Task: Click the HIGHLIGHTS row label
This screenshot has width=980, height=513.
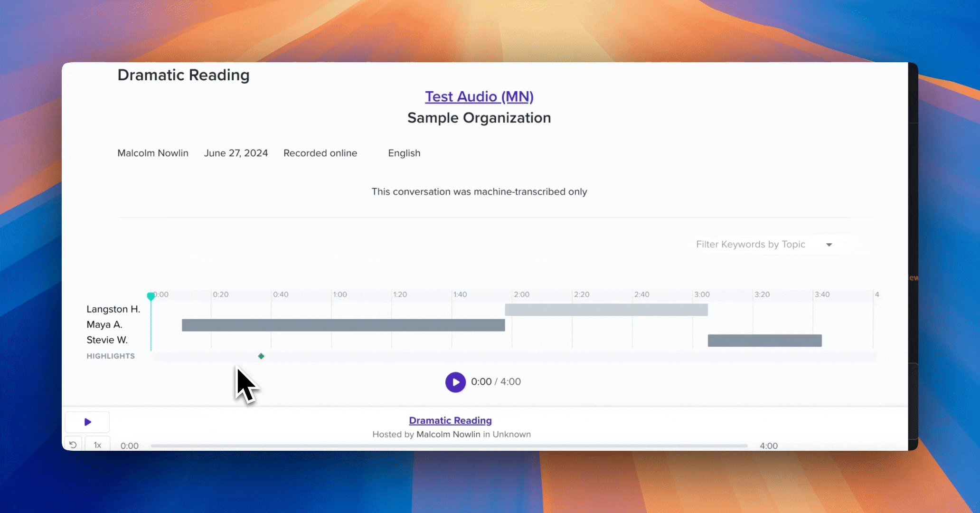Action: click(x=111, y=356)
